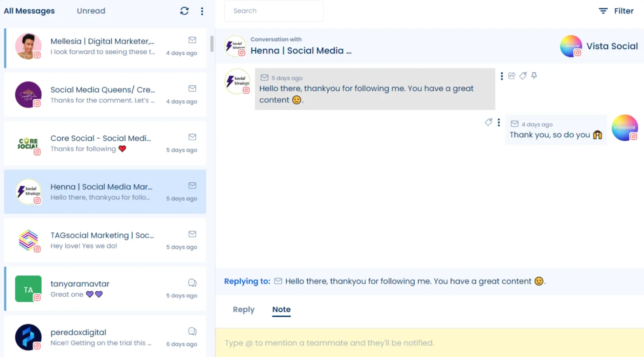Tag Henna's incoming message

coord(523,76)
